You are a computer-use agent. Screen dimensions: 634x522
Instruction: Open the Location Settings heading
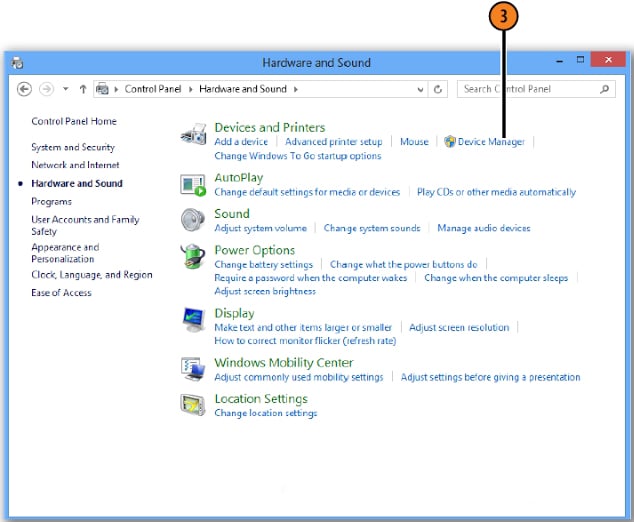(261, 399)
